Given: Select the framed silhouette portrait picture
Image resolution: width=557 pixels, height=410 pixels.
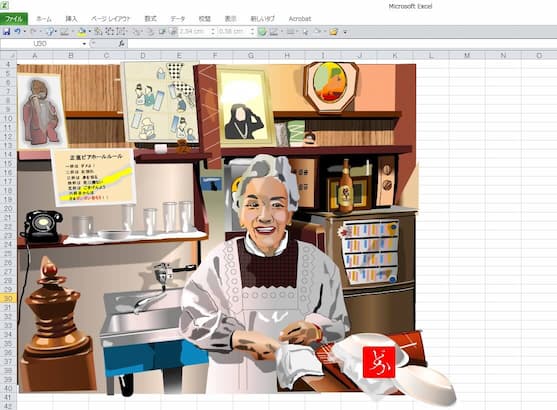Looking at the screenshot, I should [x=245, y=107].
